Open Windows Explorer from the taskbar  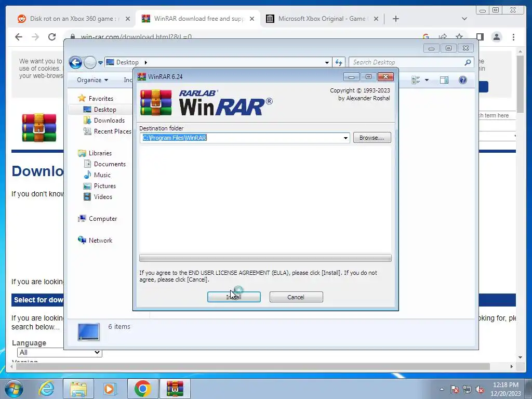(x=78, y=389)
